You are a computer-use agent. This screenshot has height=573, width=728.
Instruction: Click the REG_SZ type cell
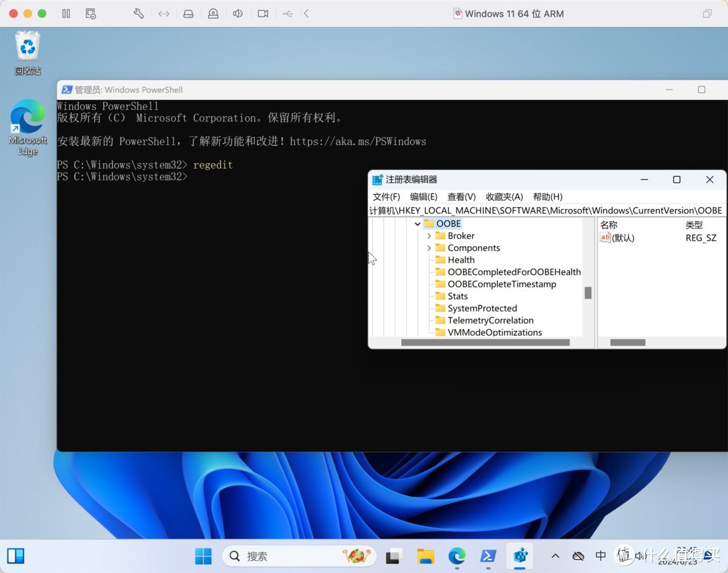tap(700, 238)
